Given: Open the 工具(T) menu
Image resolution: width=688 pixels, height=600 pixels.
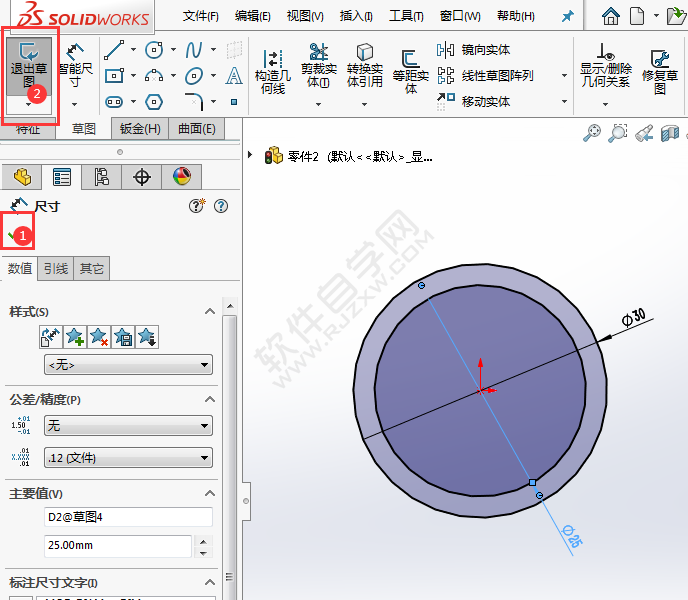Looking at the screenshot, I should click(406, 17).
